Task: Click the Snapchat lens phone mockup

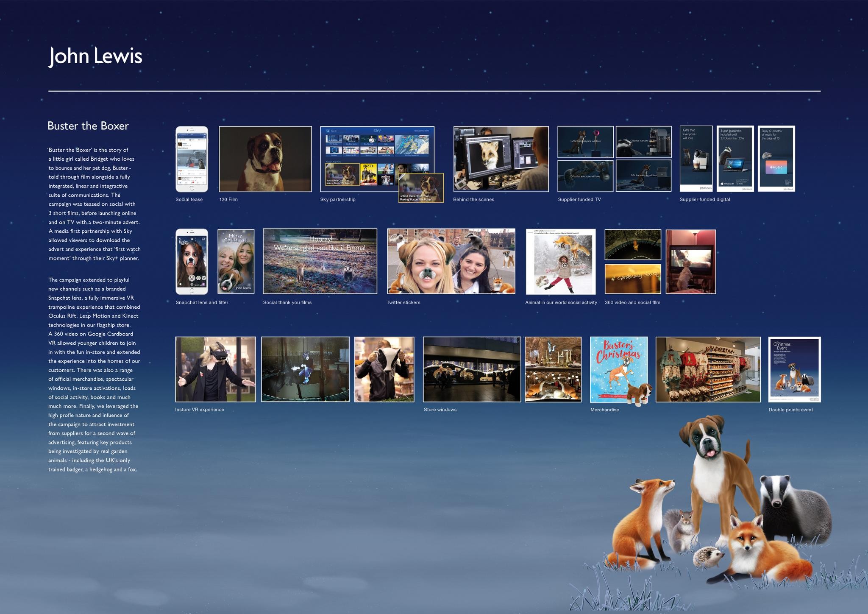Action: coord(192,262)
